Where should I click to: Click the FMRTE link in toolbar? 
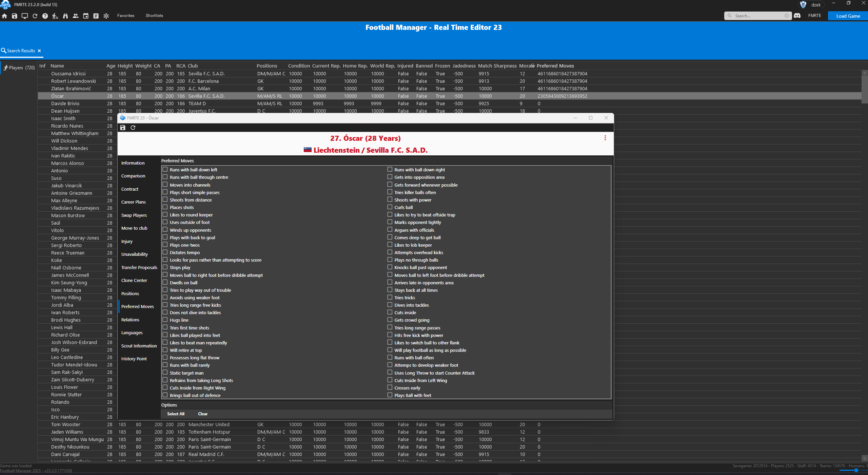(814, 16)
